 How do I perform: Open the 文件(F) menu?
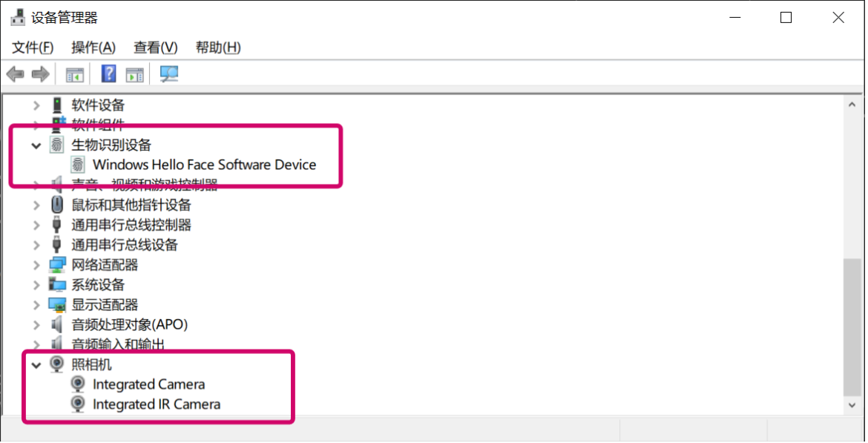tap(33, 47)
